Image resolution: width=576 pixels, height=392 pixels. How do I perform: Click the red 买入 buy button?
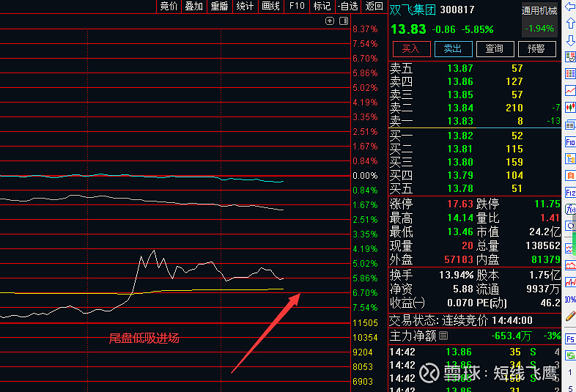click(411, 49)
